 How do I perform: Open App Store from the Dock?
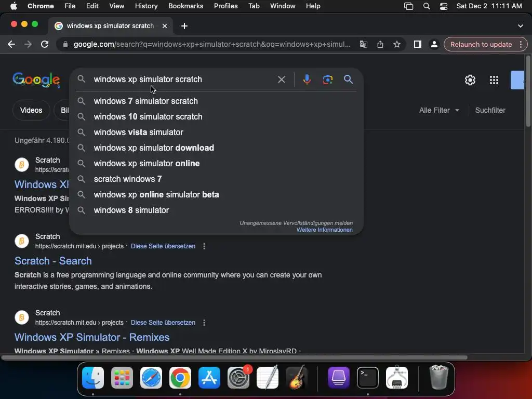point(209,377)
